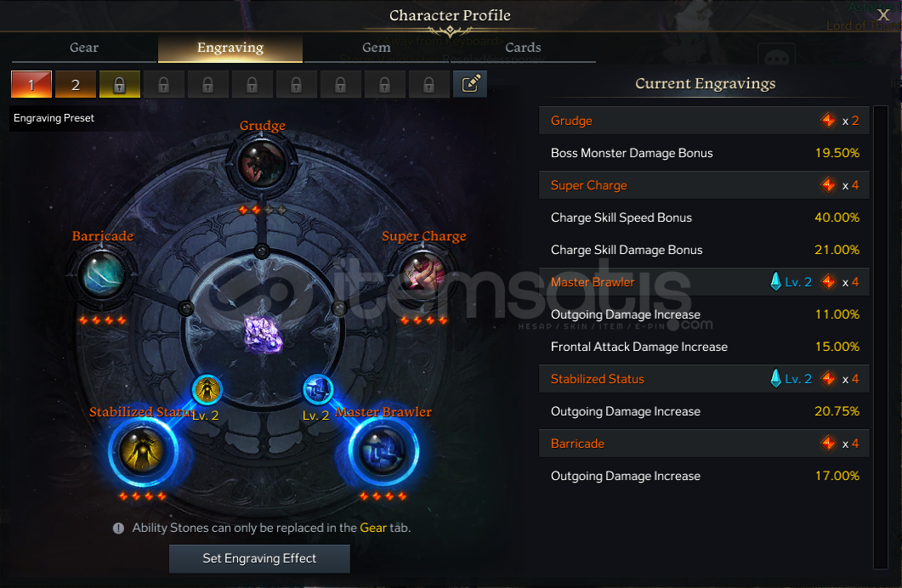Select the Barricade engraving orb

click(102, 274)
